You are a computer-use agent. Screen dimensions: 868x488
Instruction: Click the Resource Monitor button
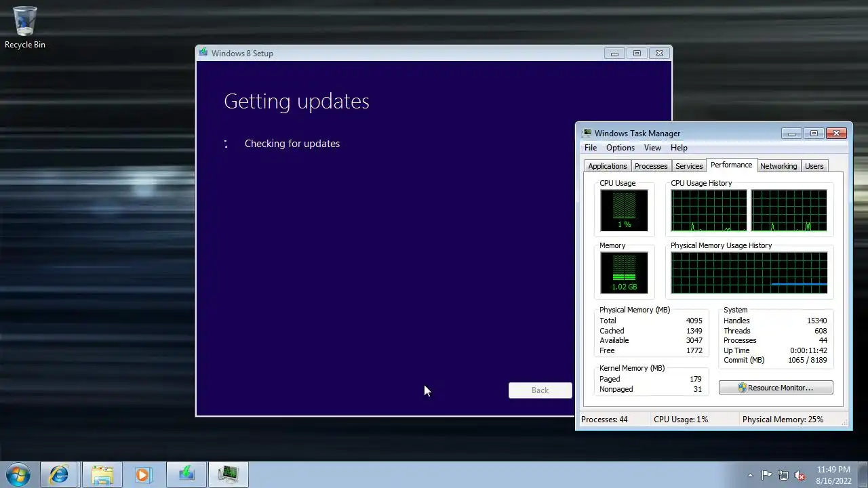pyautogui.click(x=776, y=388)
